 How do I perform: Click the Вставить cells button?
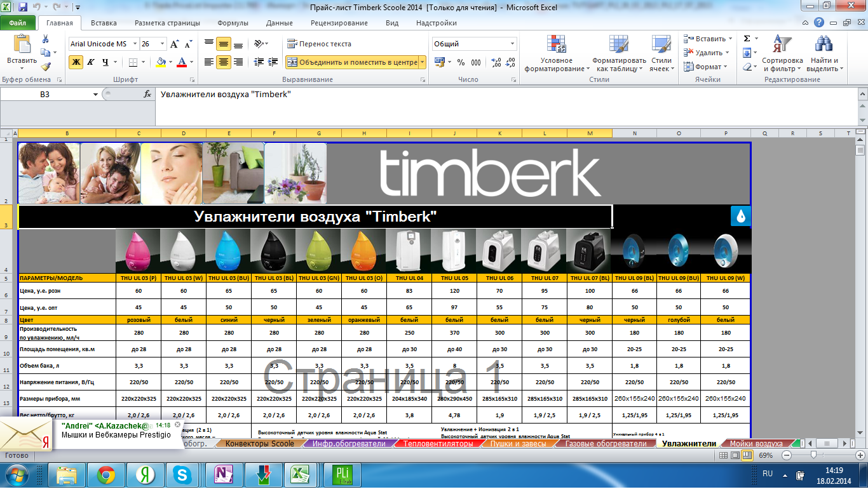[708, 39]
